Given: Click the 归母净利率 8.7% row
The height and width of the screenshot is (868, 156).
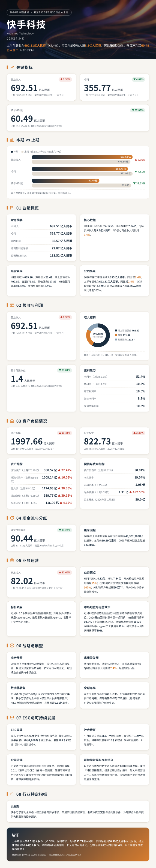Looking at the screenshot, I should (115, 399).
